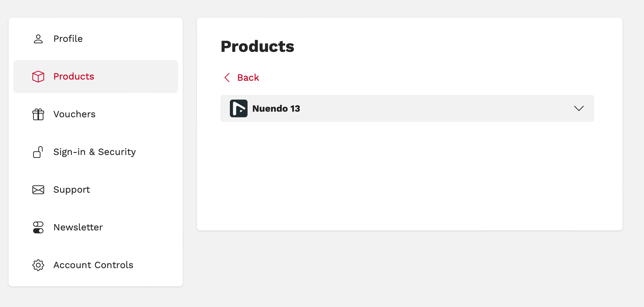
Task: Click the Nuendo 13 product logo
Action: 238,108
